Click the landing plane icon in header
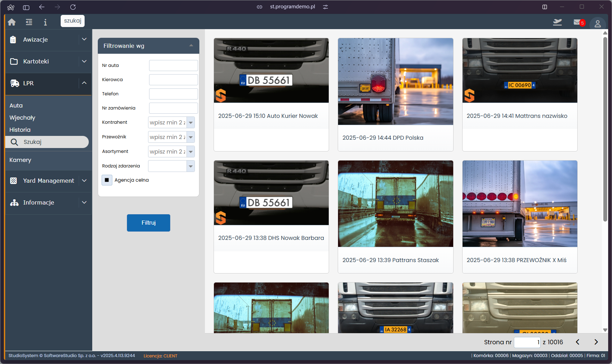 click(x=557, y=23)
